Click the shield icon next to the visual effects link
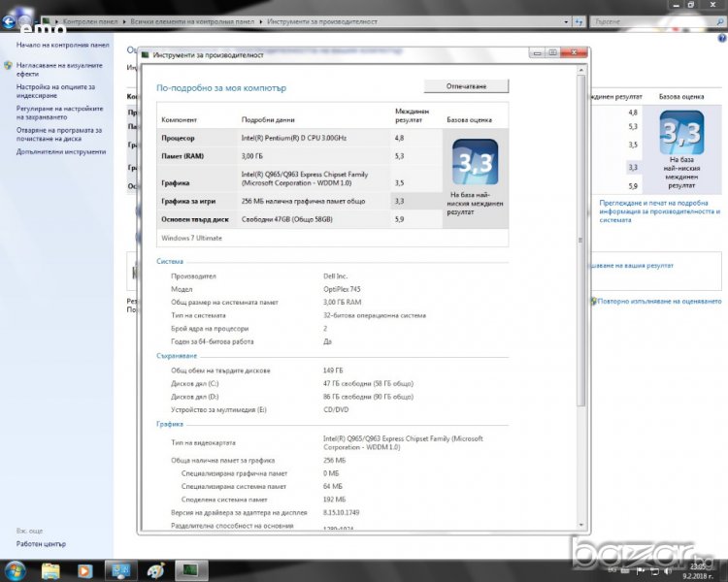Image resolution: width=728 pixels, height=582 pixels. (x=8, y=65)
